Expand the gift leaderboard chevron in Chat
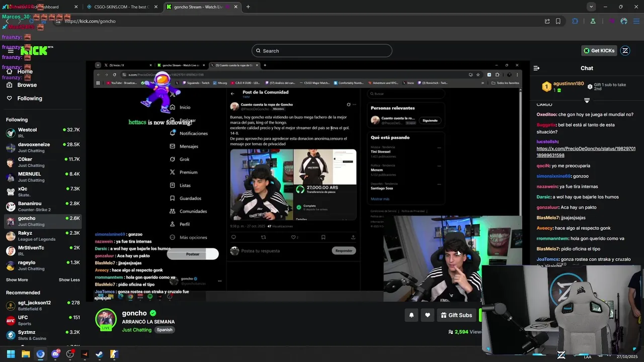 (587, 101)
